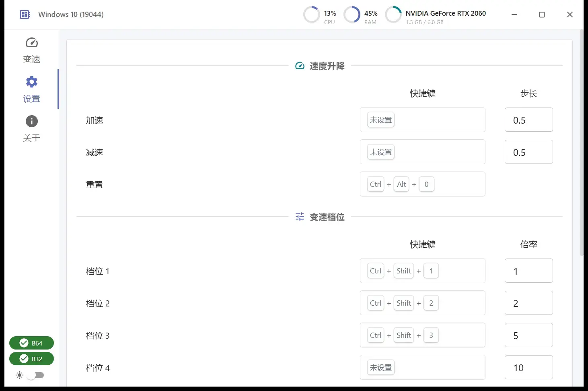Edit the 减速 step value 0.5
The image size is (588, 391).
tap(528, 152)
